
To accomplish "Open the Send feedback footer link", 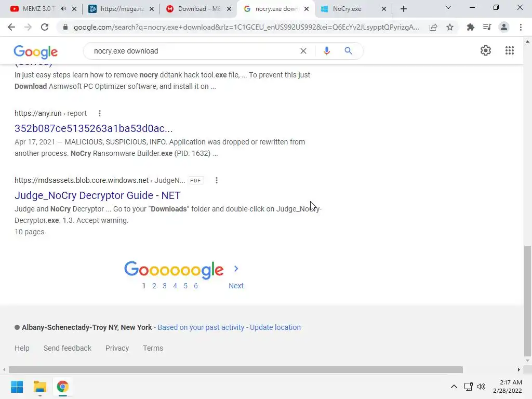I will [x=68, y=348].
